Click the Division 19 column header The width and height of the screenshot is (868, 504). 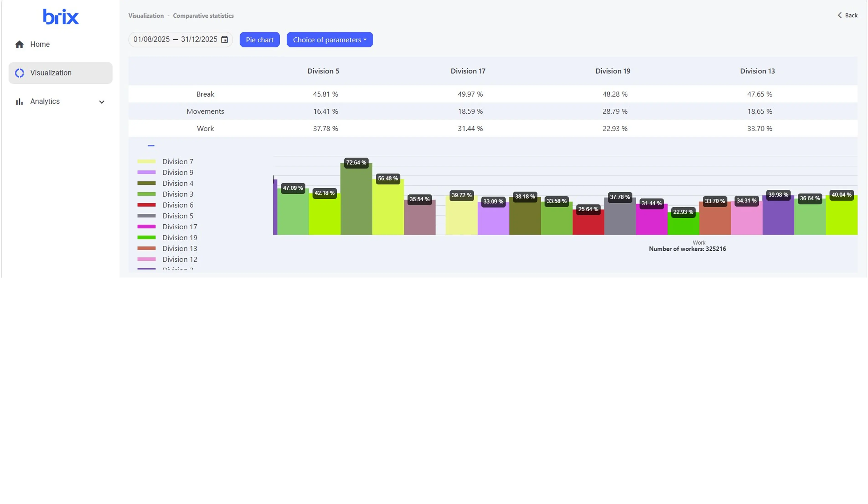613,71
